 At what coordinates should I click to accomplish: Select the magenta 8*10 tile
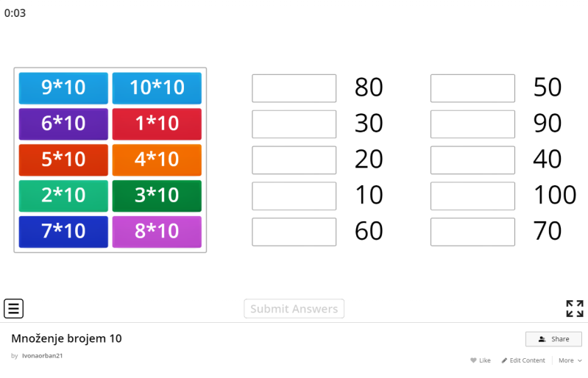click(157, 232)
